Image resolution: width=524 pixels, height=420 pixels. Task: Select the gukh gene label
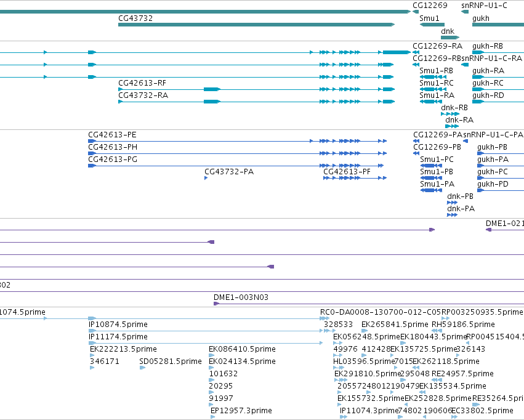pyautogui.click(x=481, y=18)
